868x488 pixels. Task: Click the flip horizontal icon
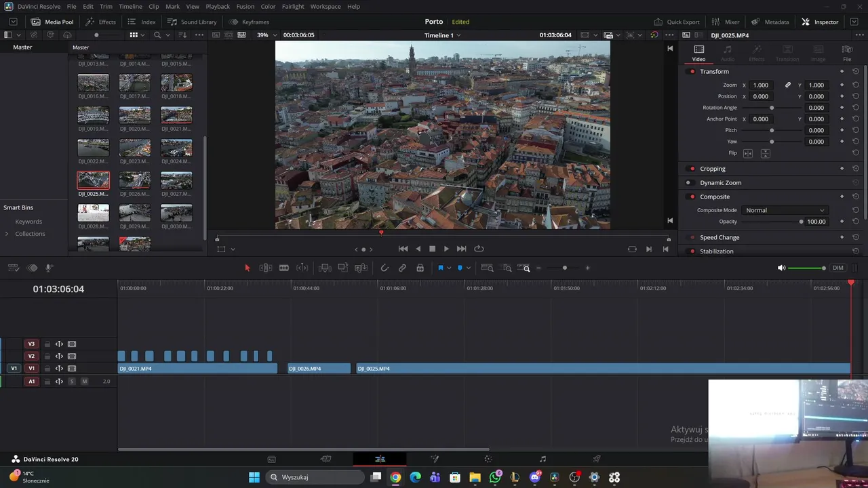pyautogui.click(x=748, y=153)
